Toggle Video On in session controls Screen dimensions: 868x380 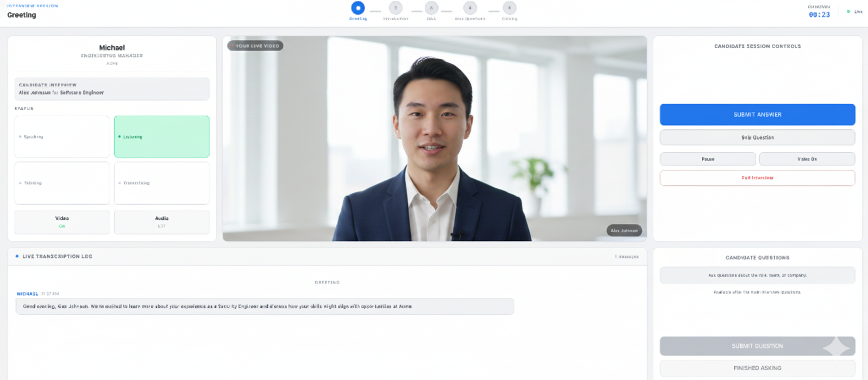pyautogui.click(x=806, y=159)
